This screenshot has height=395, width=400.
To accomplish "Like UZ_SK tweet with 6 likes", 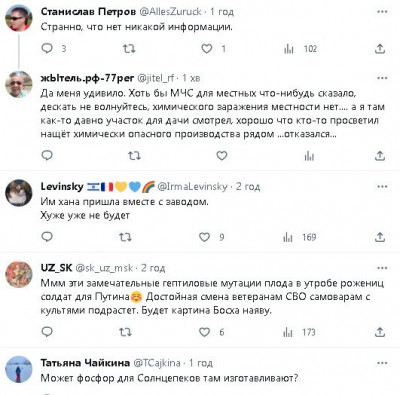I will (x=204, y=332).
